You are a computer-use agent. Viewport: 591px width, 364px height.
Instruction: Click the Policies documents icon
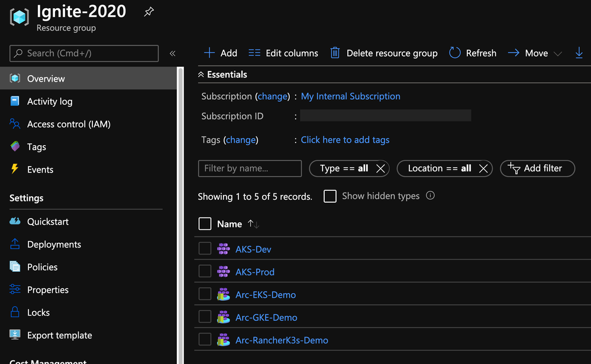point(15,266)
